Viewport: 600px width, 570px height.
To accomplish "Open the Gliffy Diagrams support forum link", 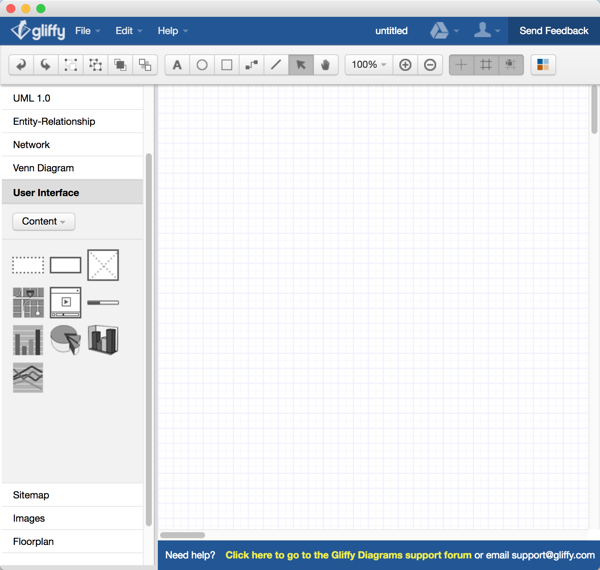I will click(x=348, y=555).
